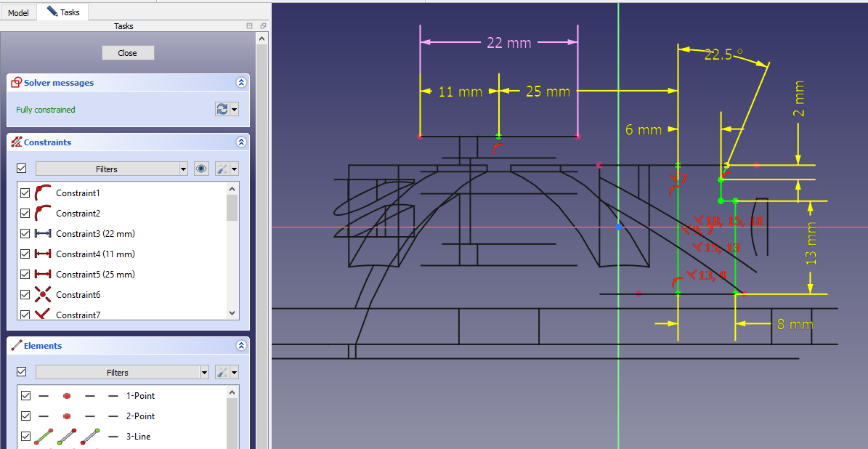Viewport: 868px width, 449px height.
Task: Select Constraint3 horizontal distance icon
Action: pos(43,234)
